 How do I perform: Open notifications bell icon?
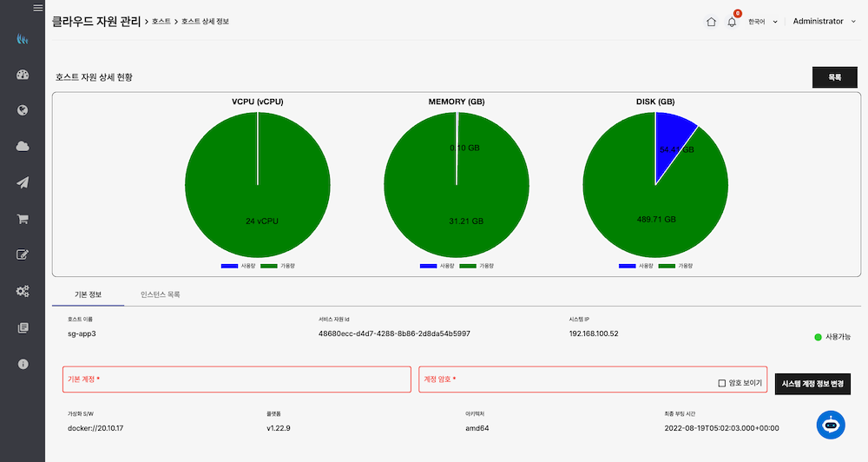(732, 22)
